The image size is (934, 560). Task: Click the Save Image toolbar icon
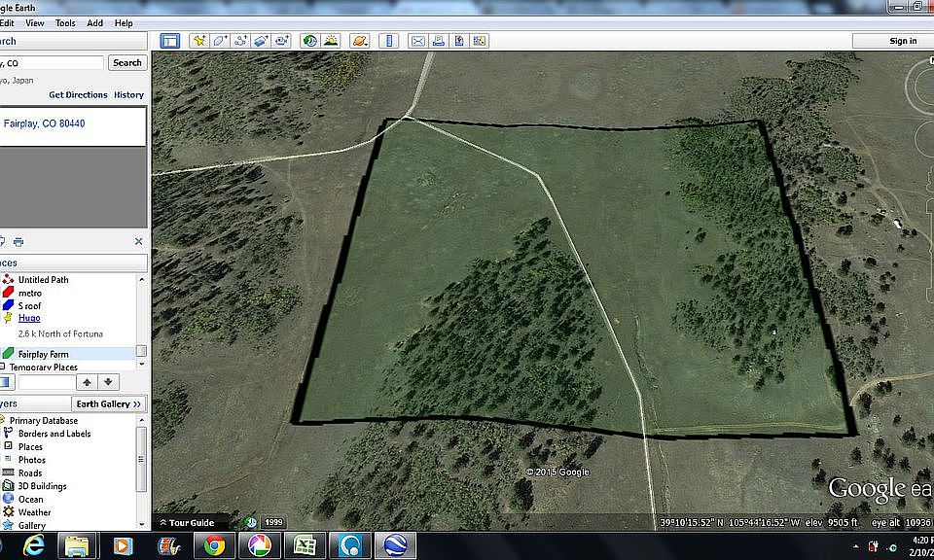pyautogui.click(x=459, y=41)
